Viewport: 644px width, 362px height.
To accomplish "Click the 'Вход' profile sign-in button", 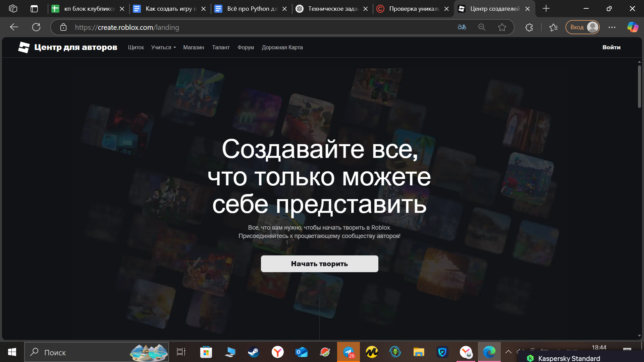I will point(582,27).
